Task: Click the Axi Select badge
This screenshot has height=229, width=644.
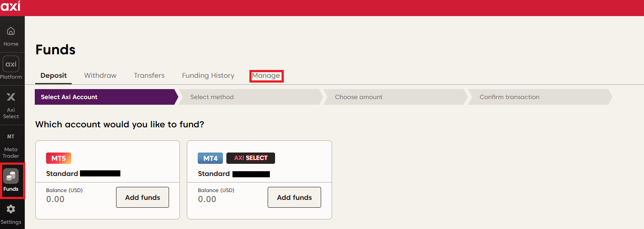Action: click(x=251, y=158)
